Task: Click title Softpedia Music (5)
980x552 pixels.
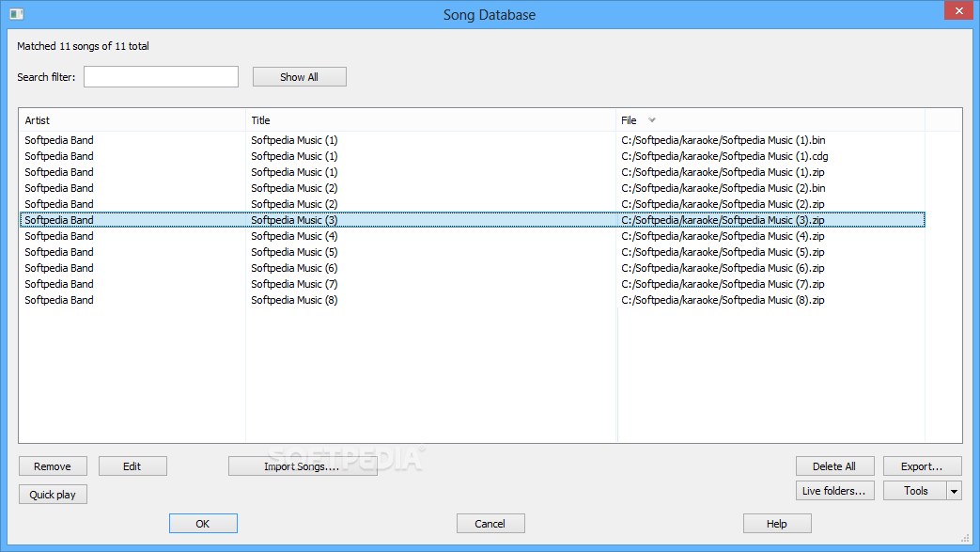Action: pos(294,252)
